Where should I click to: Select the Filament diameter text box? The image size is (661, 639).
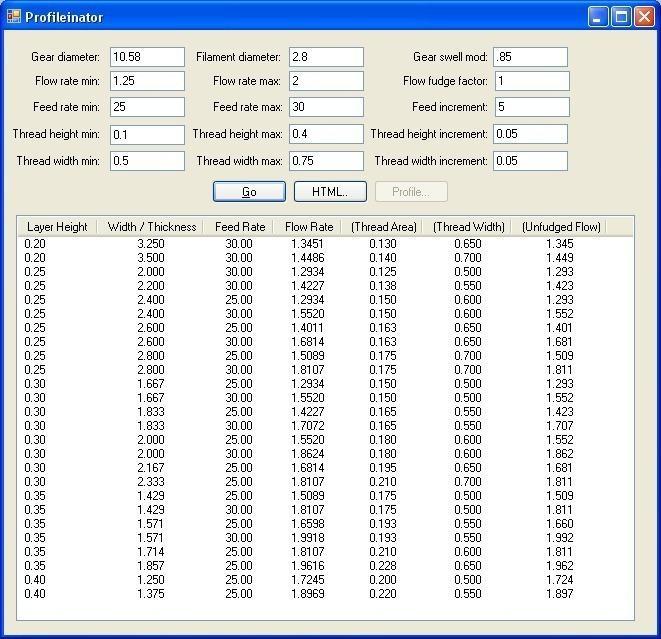[x=326, y=57]
